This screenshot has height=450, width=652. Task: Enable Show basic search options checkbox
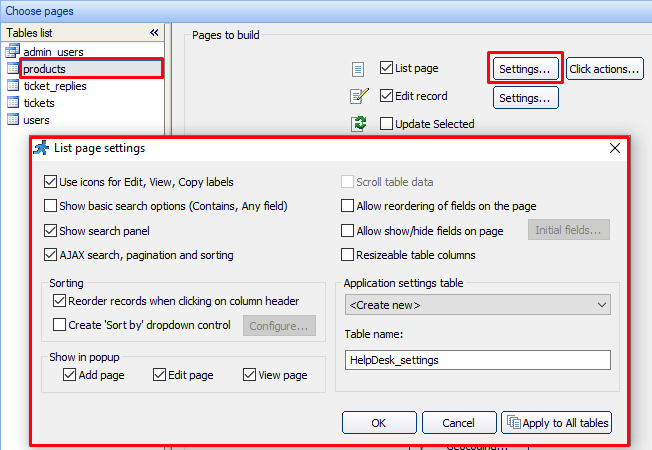51,206
